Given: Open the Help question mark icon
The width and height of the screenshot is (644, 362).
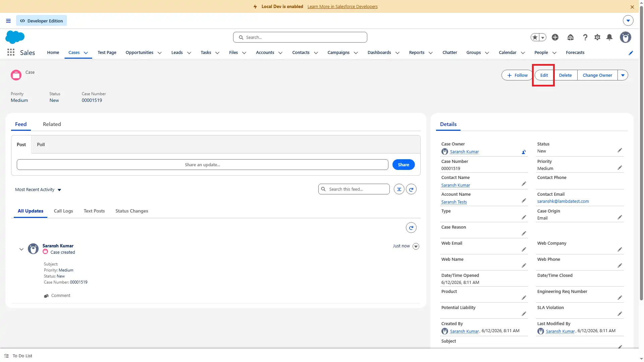Looking at the screenshot, I should [x=585, y=37].
